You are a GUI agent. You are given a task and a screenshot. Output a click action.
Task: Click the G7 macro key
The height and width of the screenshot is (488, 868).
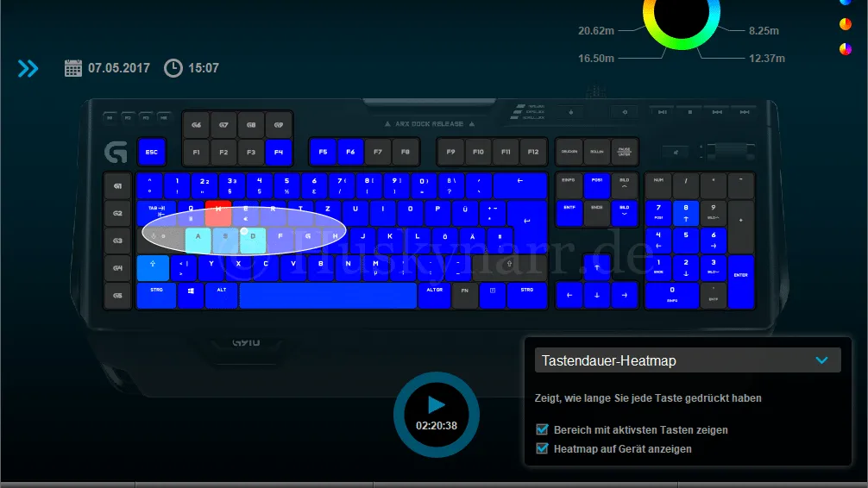pyautogui.click(x=223, y=125)
